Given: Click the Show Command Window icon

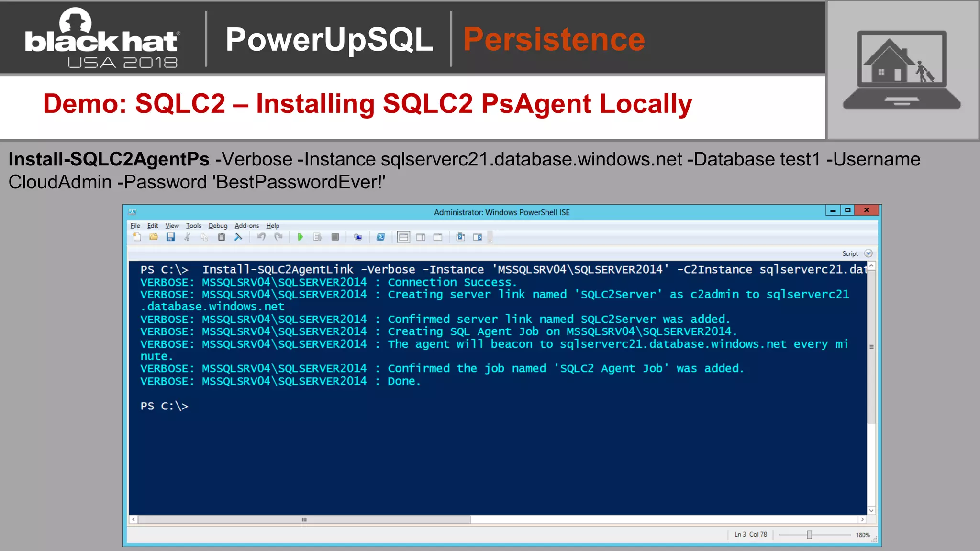Looking at the screenshot, I should pyautogui.click(x=460, y=237).
